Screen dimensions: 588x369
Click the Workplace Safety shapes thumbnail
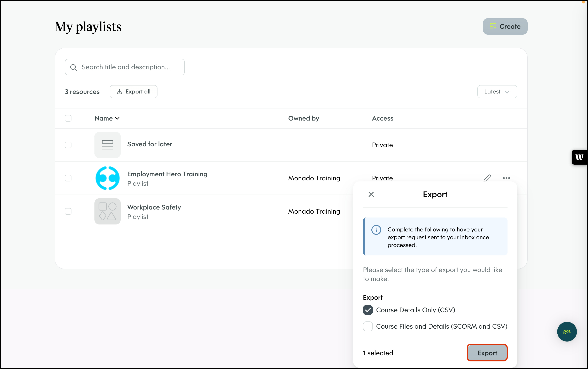(107, 211)
